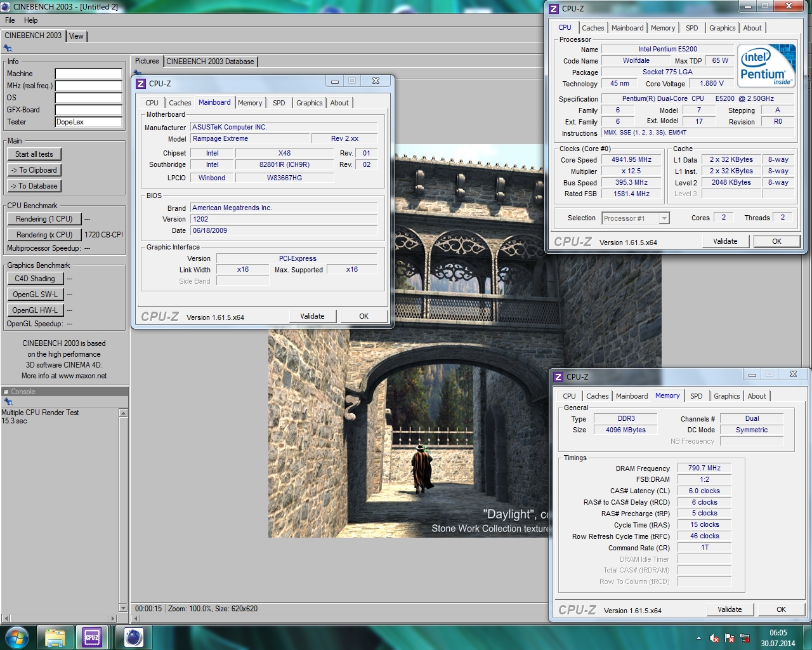Click the CPU-Z logo in the CPU window title
The height and width of the screenshot is (650, 812).
pyautogui.click(x=554, y=8)
